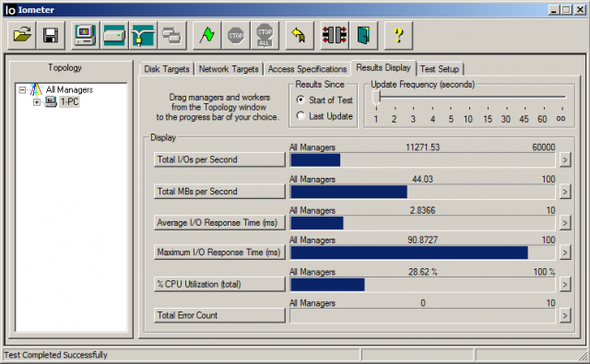Open the % CPU Utilization arrow

[x=565, y=285]
